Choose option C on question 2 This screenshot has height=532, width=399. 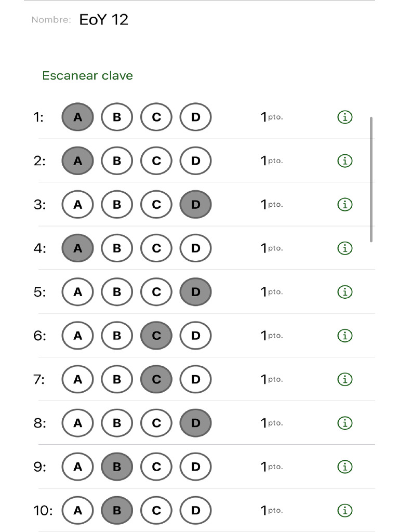tap(156, 161)
